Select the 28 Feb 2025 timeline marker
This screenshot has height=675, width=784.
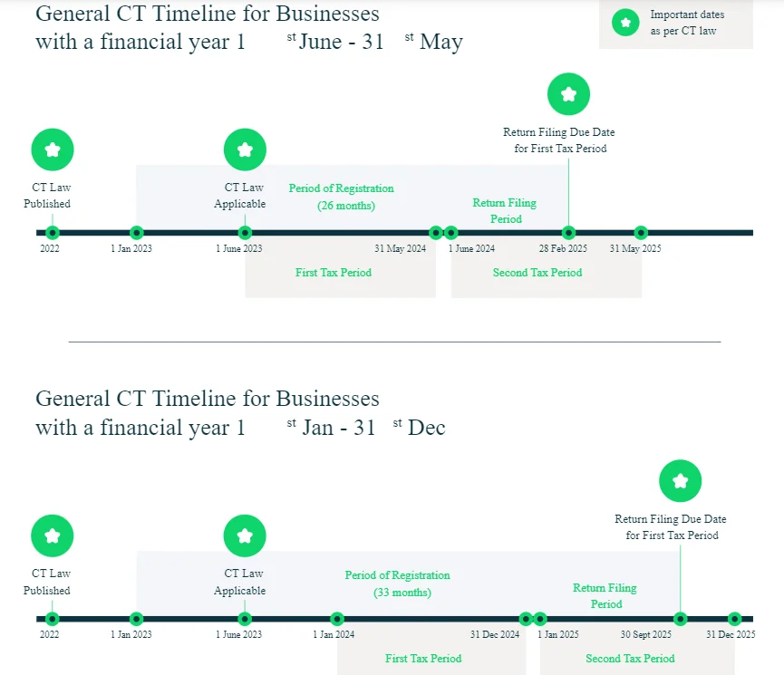(568, 233)
